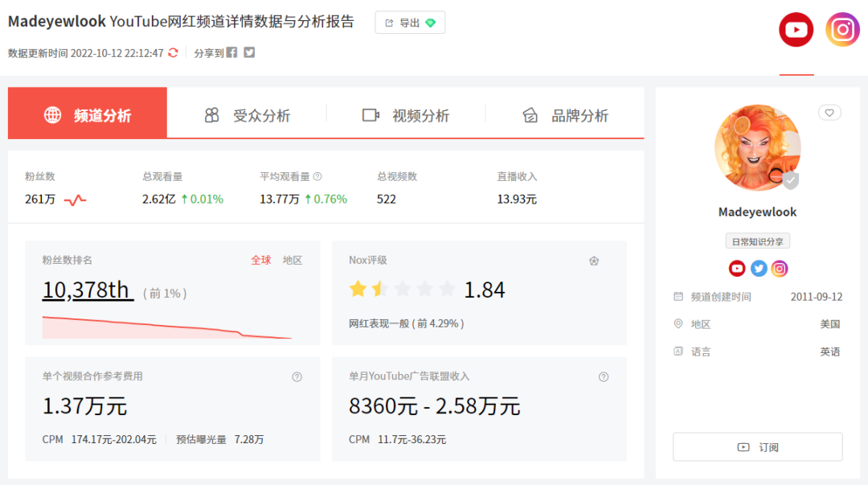The width and height of the screenshot is (868, 485).
Task: Click the subscriber ranking trend chart
Action: pos(167,327)
